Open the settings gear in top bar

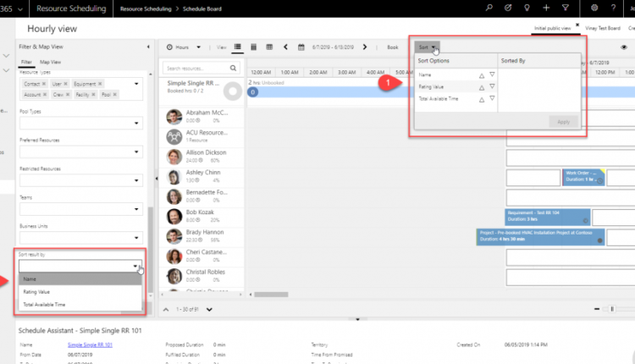click(594, 8)
